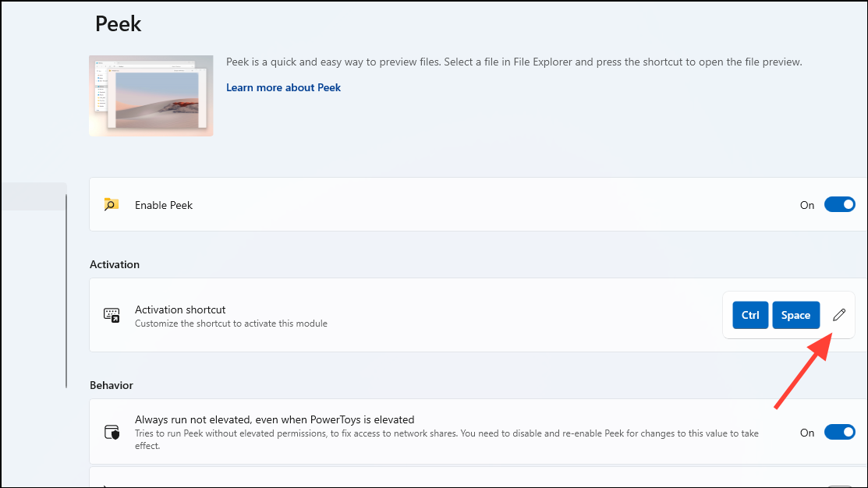This screenshot has height=488, width=868.
Task: Click the sidebar vertical scrollbar
Action: 66,291
